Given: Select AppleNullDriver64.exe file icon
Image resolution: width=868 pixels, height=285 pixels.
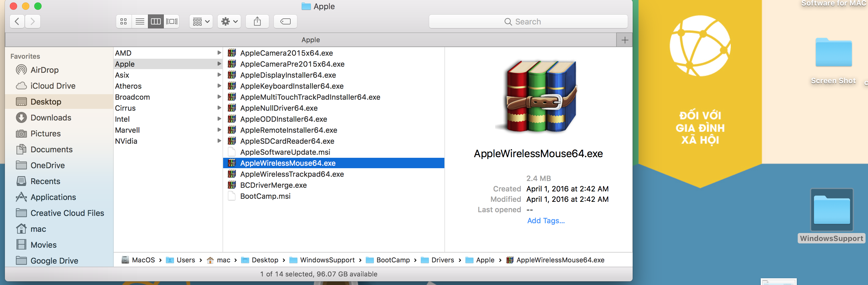Looking at the screenshot, I should click(232, 108).
